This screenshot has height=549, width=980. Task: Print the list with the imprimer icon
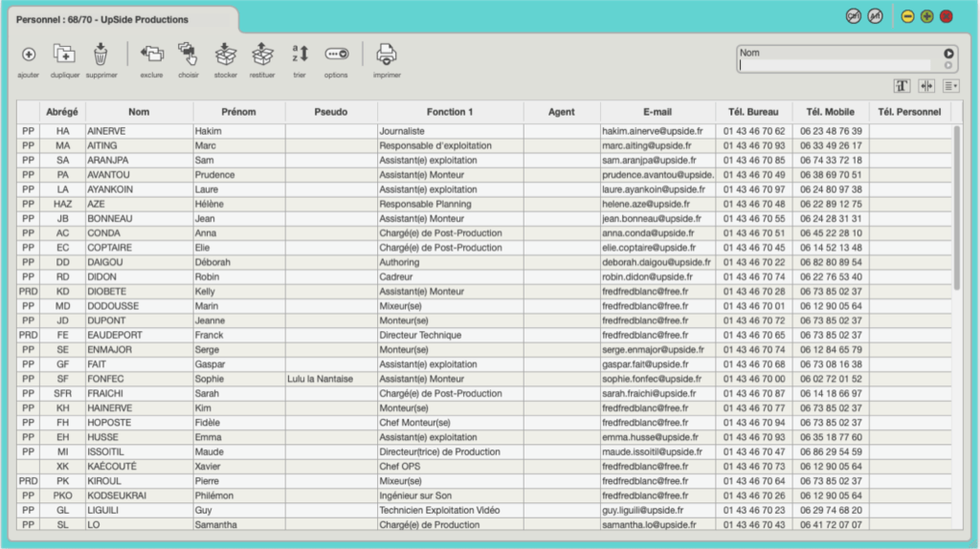[387, 55]
